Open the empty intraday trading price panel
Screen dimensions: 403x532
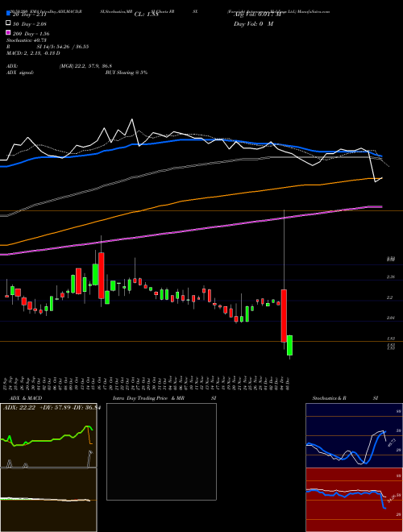coord(161,451)
